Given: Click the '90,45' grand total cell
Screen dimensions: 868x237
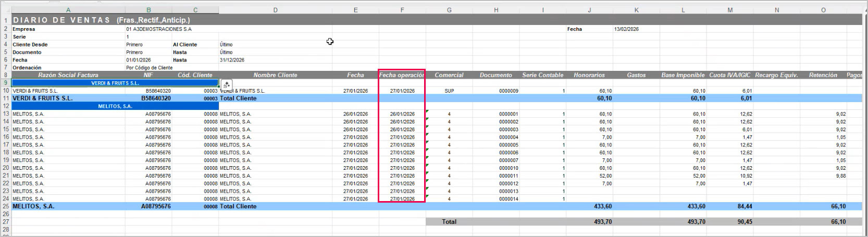Looking at the screenshot, I should 730,222.
